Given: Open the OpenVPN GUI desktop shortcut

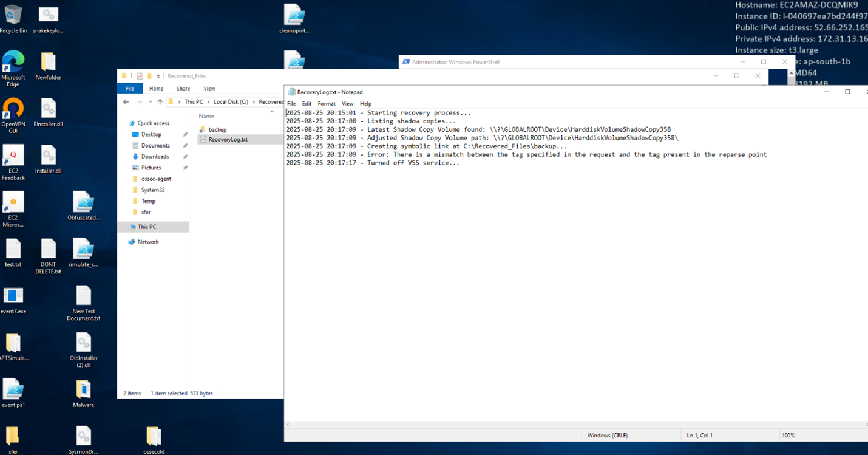Looking at the screenshot, I should pos(13,110).
